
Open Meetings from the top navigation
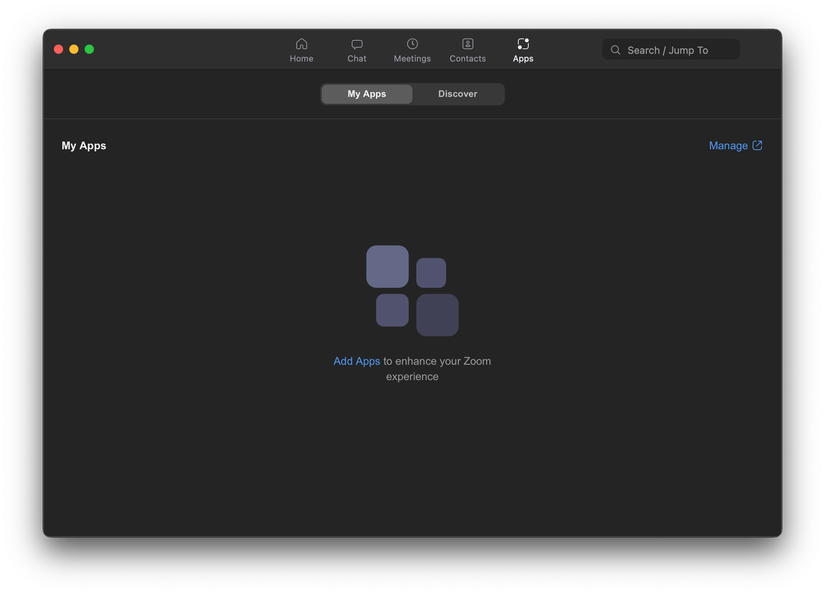tap(411, 44)
